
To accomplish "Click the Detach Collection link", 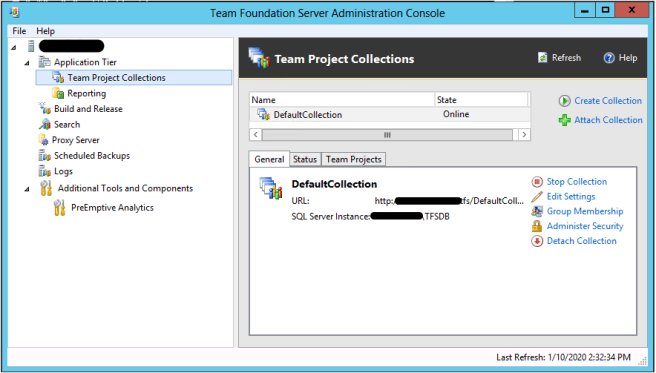I will (582, 241).
